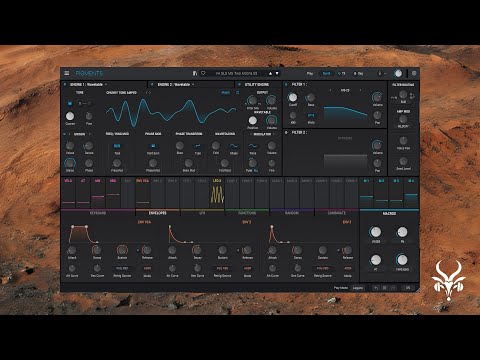Viewport: 480px width, 360px height.
Task: Select the MW modulation source slot
Action: pos(98,193)
